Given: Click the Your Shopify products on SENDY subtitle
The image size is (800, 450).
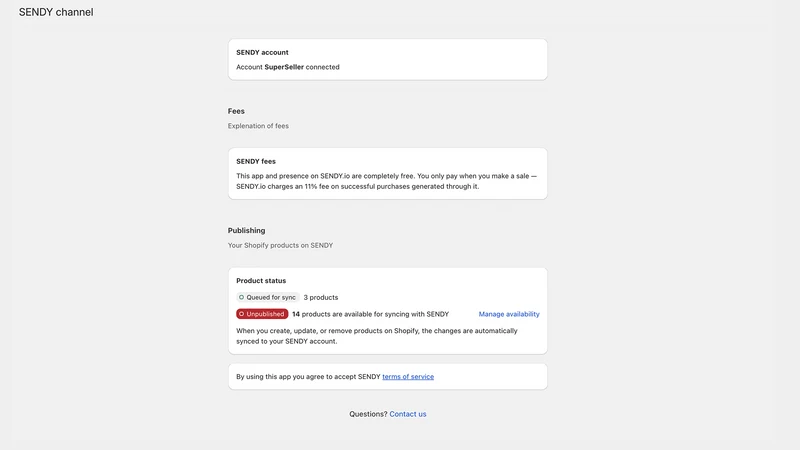Looking at the screenshot, I should 280,245.
